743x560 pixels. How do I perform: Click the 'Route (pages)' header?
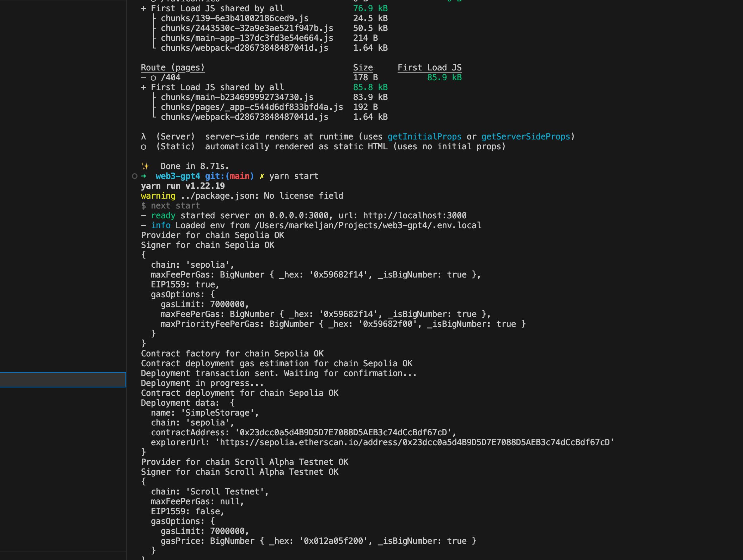[173, 68]
